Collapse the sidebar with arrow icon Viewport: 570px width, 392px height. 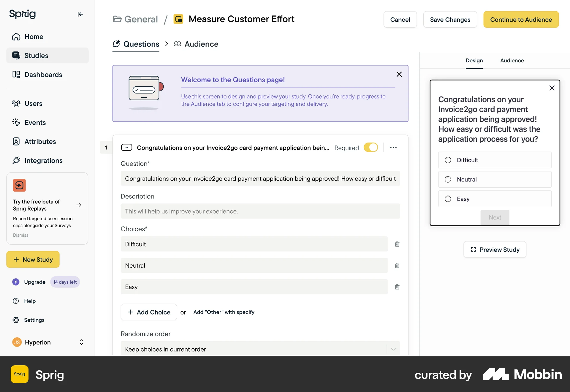click(80, 14)
